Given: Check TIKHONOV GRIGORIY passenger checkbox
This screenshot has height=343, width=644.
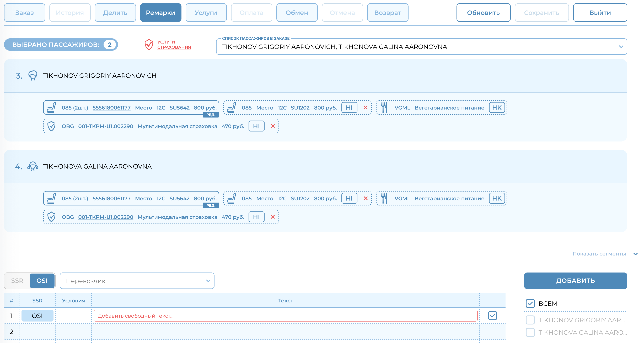Looking at the screenshot, I should click(530, 320).
